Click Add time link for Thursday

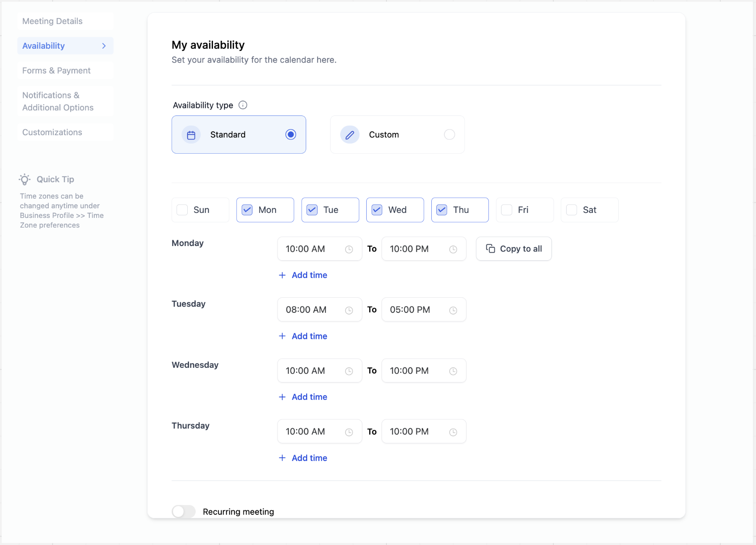point(310,458)
